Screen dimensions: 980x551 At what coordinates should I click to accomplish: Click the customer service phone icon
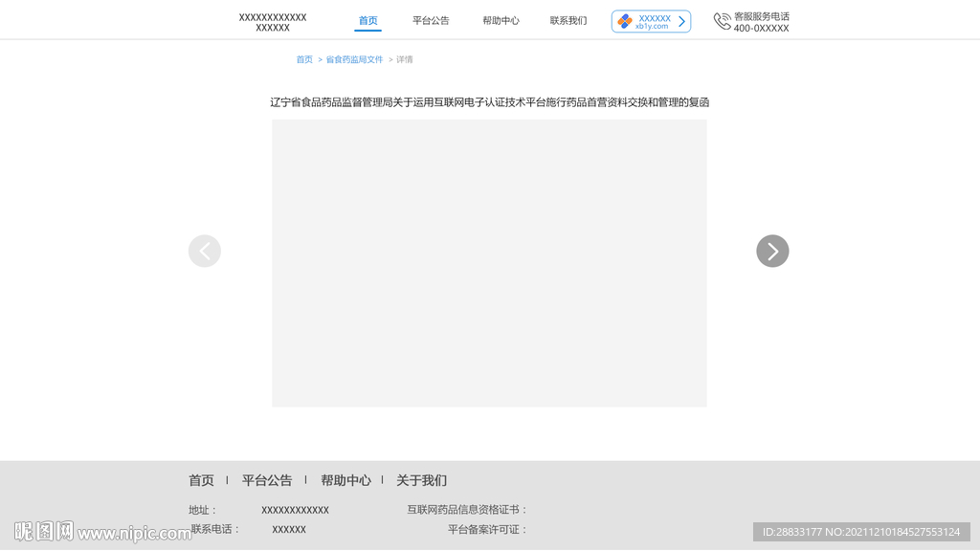coord(722,21)
